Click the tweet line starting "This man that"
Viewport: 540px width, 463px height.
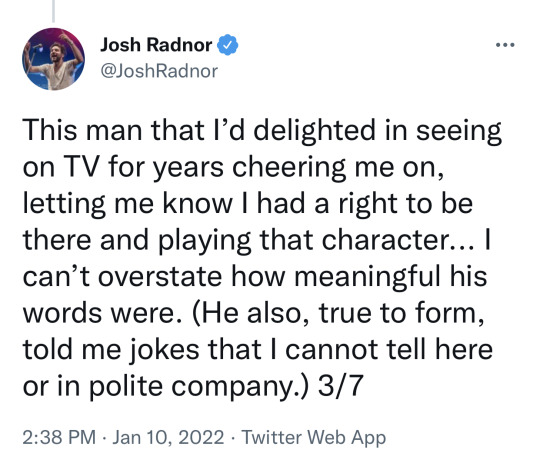[x=262, y=132]
